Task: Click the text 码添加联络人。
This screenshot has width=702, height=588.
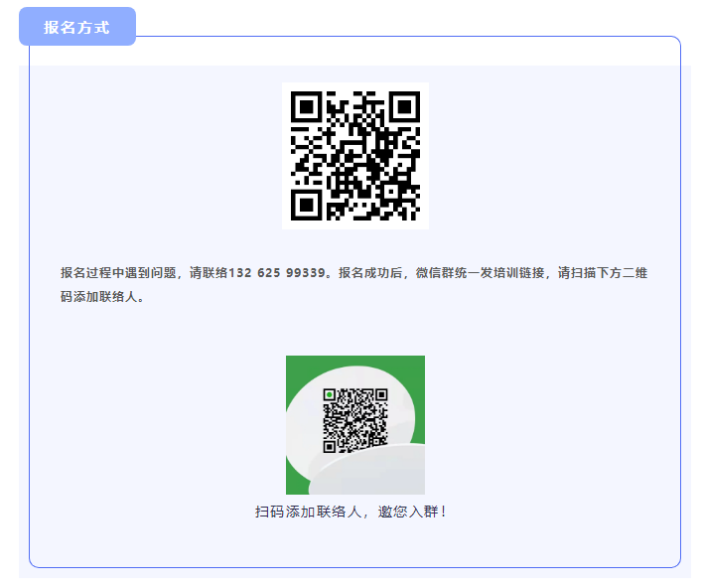Action: 102,296
